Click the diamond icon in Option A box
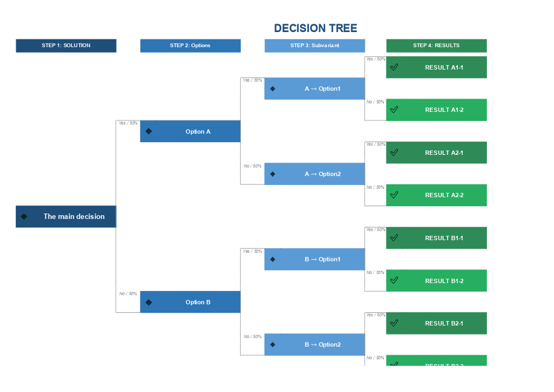The height and width of the screenshot is (392, 554). point(149,131)
